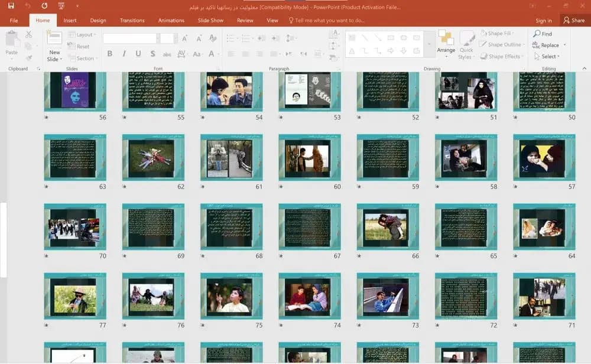Select slide 66 thumbnail

coord(388,227)
